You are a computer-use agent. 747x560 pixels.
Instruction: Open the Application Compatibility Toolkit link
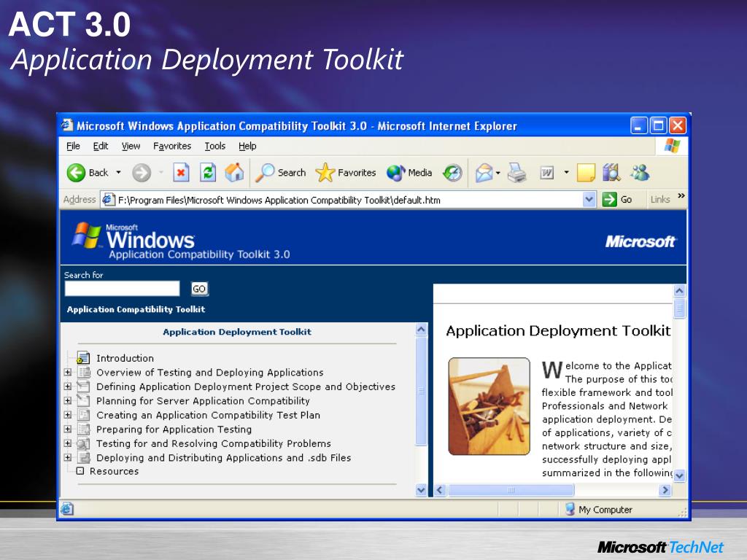[x=136, y=309]
